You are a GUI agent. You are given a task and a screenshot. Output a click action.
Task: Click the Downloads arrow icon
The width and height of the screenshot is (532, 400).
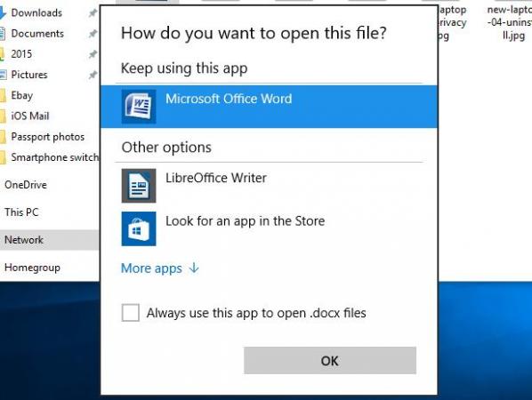pos(3,12)
